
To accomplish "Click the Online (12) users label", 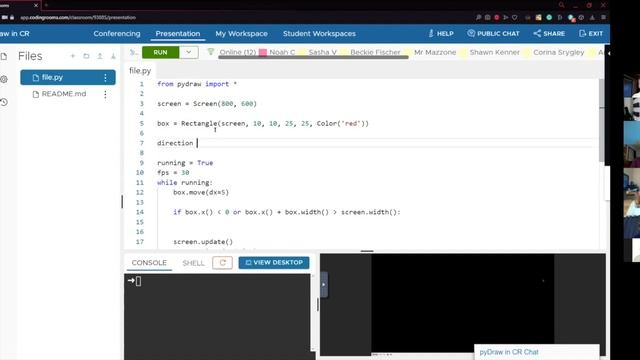I will coord(238,52).
